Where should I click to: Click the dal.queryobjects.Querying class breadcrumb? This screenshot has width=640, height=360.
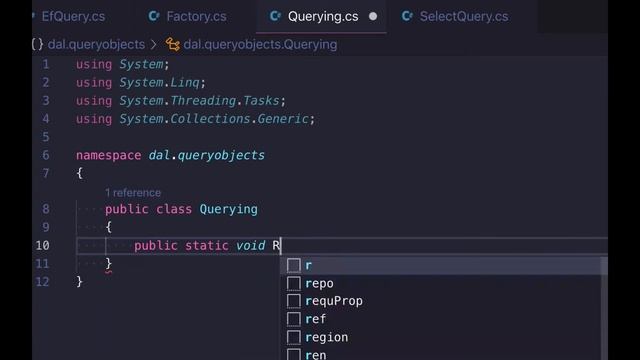260,44
